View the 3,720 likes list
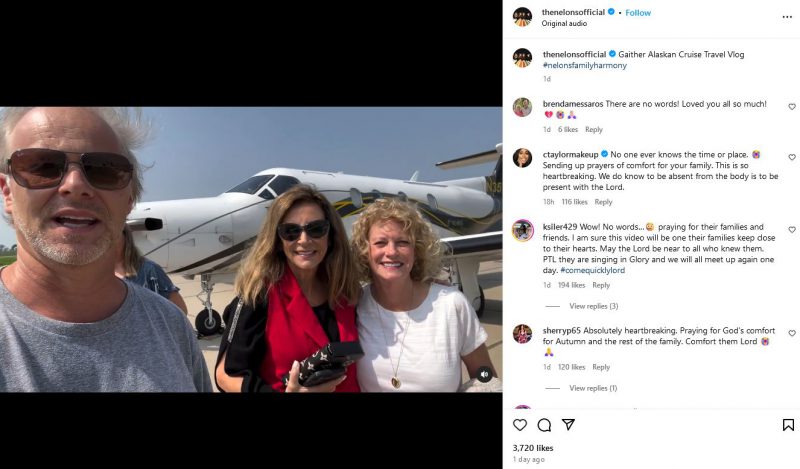Screen dimensions: 800x469 click(532, 448)
